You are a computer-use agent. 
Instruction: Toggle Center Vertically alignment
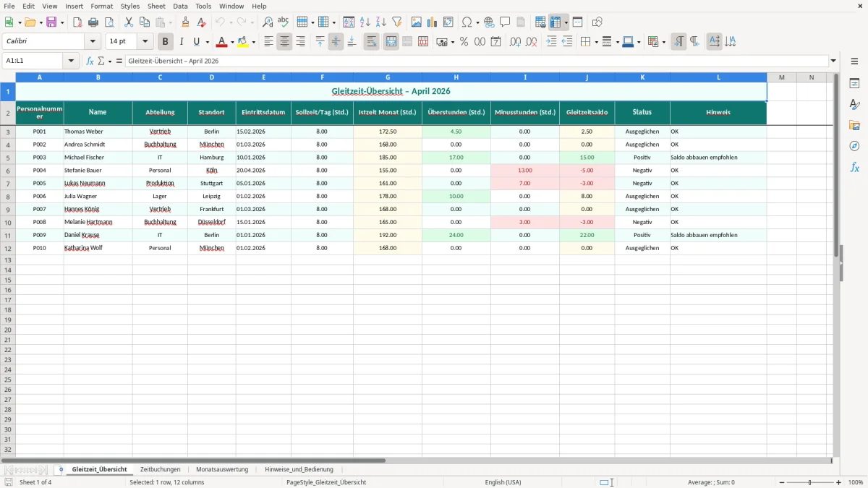coord(336,42)
